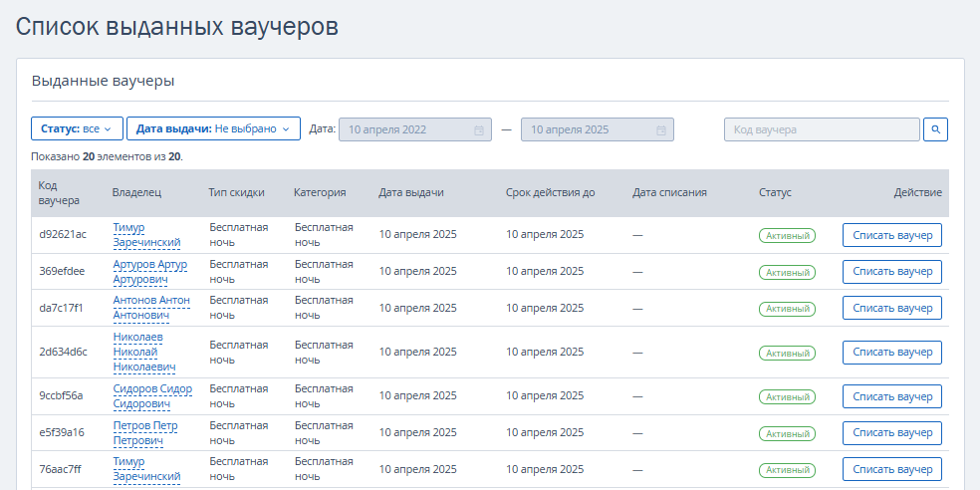Click Активный badge in d92621ac row
Viewport: 980px width, 490px height.
pyautogui.click(x=787, y=236)
